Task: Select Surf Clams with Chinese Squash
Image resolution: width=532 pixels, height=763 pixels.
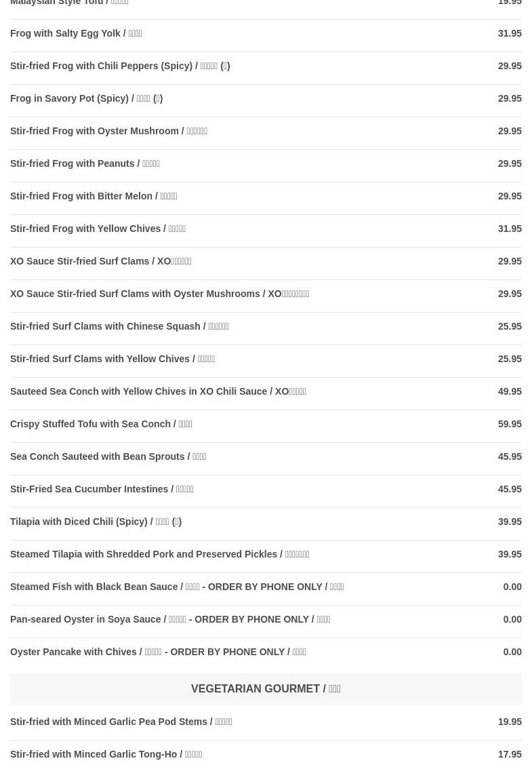Action: tap(266, 327)
